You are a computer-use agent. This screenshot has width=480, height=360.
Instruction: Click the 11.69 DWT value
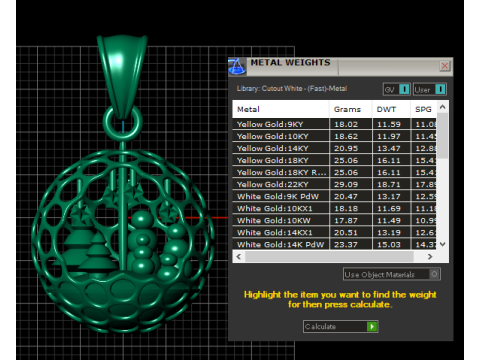click(x=389, y=208)
